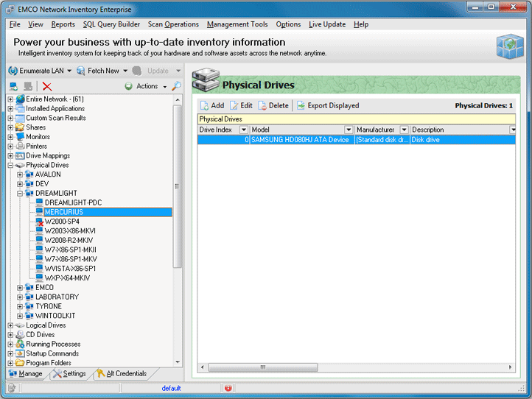The image size is (532, 399).
Task: Expand the EMCO node in tree
Action: [20, 288]
